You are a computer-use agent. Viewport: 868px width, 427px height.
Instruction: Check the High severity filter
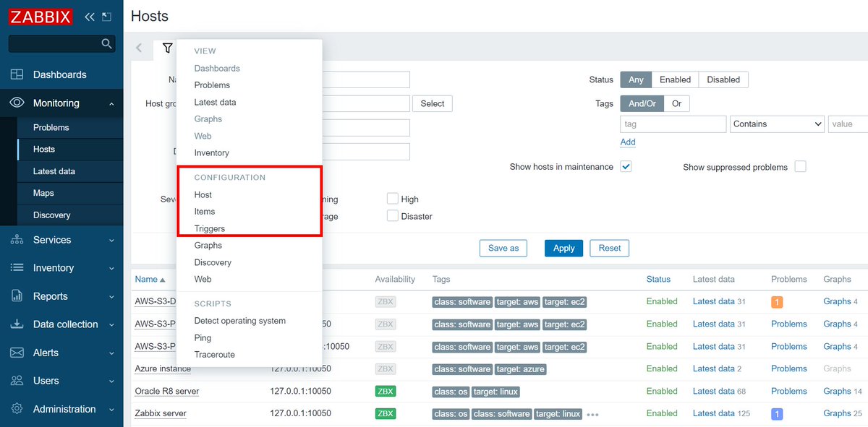tap(392, 199)
